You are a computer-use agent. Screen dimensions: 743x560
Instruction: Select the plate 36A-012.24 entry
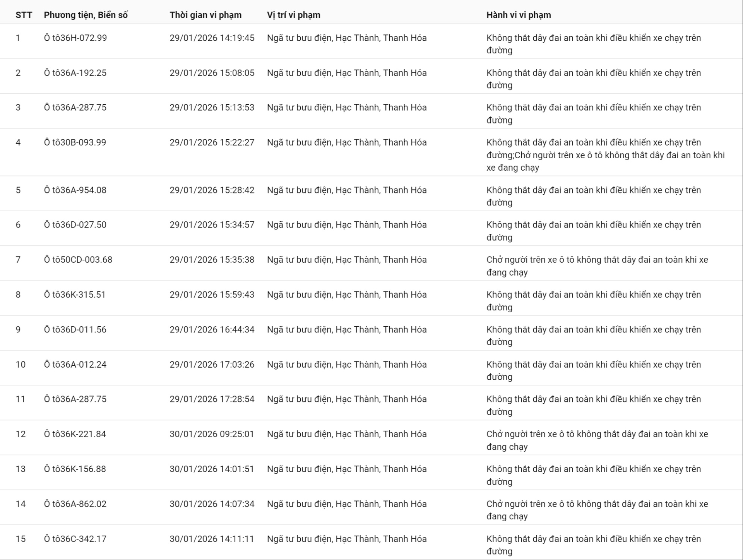coord(75,365)
